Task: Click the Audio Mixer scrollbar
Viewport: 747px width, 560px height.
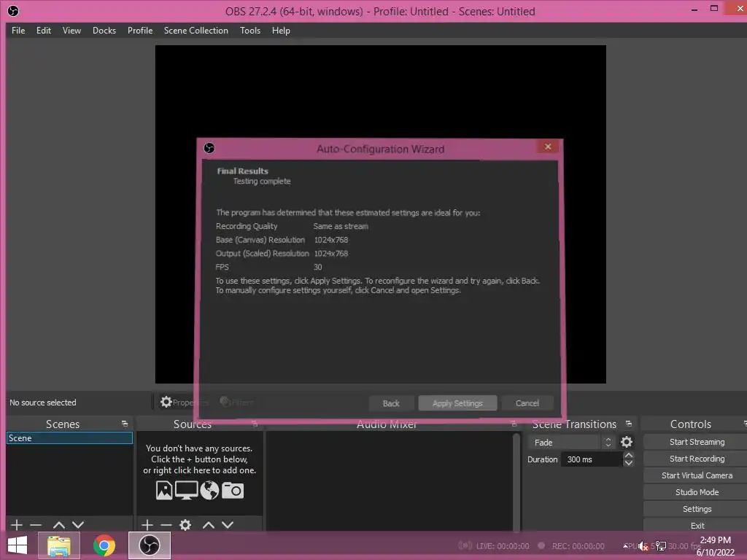Action: click(x=516, y=481)
